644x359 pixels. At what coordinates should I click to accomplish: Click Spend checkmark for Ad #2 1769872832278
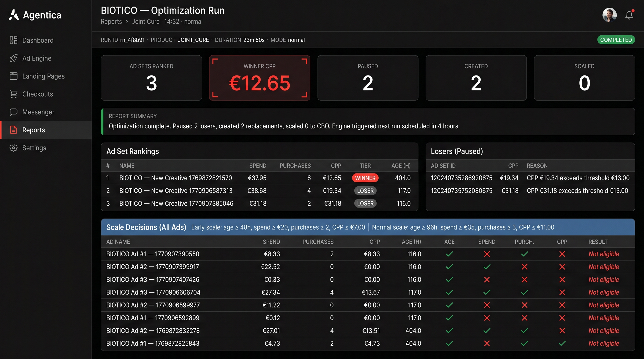(x=487, y=330)
